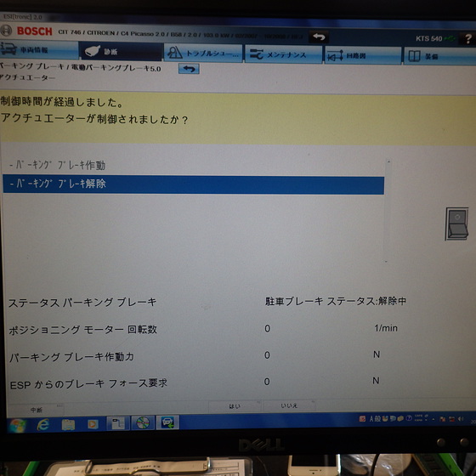Viewport: 476px width, 476px height.
Task: Click the 中断 (abort) button
Action: (36, 410)
